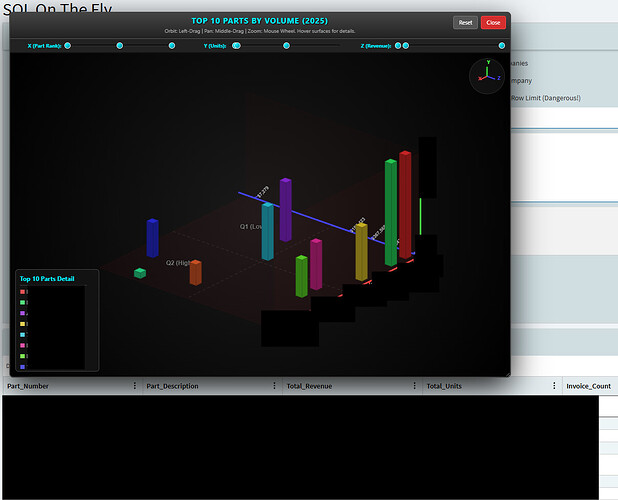Open Part_Number column menu icon
Screen dimensions: 618x500
tap(134, 385)
